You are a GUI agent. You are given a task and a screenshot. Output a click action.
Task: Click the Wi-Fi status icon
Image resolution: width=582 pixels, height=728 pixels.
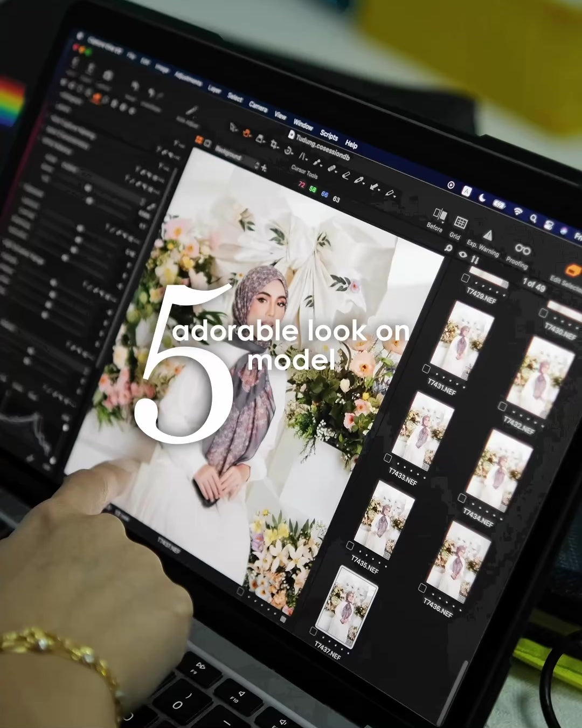point(517,211)
